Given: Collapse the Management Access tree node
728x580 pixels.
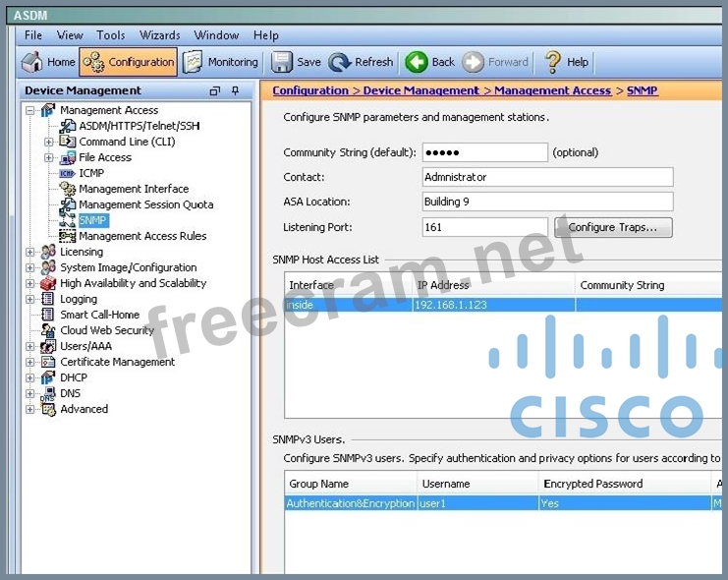Looking at the screenshot, I should click(30, 110).
